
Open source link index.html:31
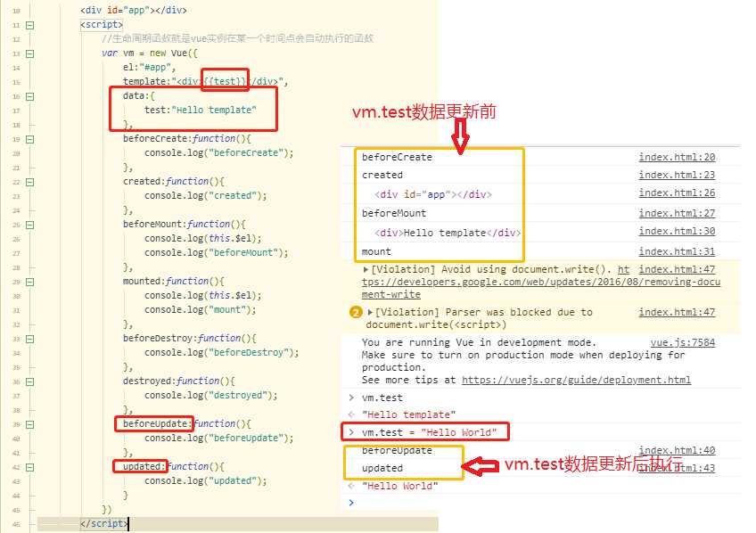(x=677, y=251)
